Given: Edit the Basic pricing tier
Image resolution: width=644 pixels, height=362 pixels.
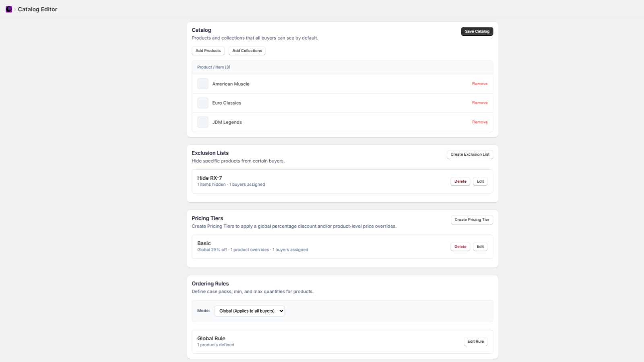Looking at the screenshot, I should [480, 247].
